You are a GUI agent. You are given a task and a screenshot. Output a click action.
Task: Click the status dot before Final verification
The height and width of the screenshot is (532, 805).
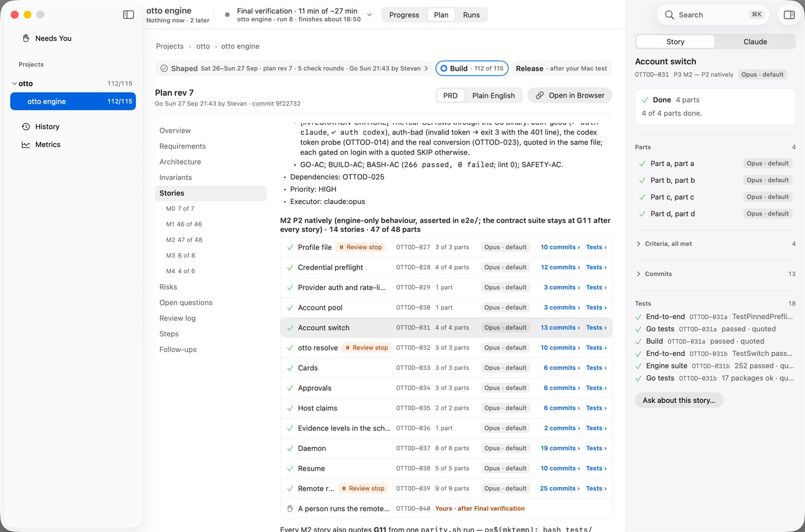tap(227, 15)
